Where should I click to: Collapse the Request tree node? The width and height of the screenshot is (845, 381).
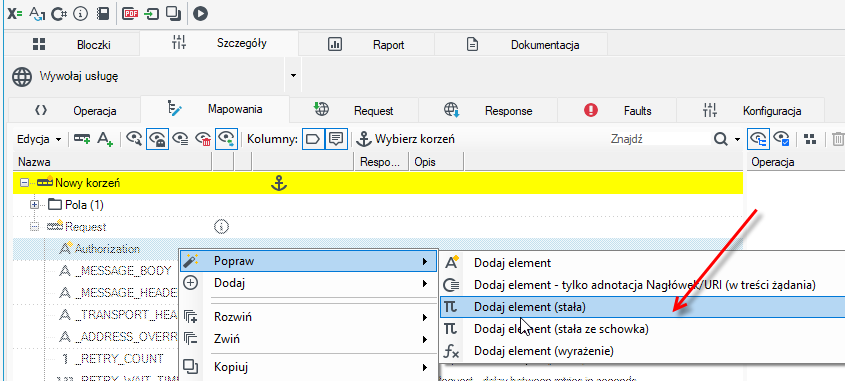[x=34, y=227]
